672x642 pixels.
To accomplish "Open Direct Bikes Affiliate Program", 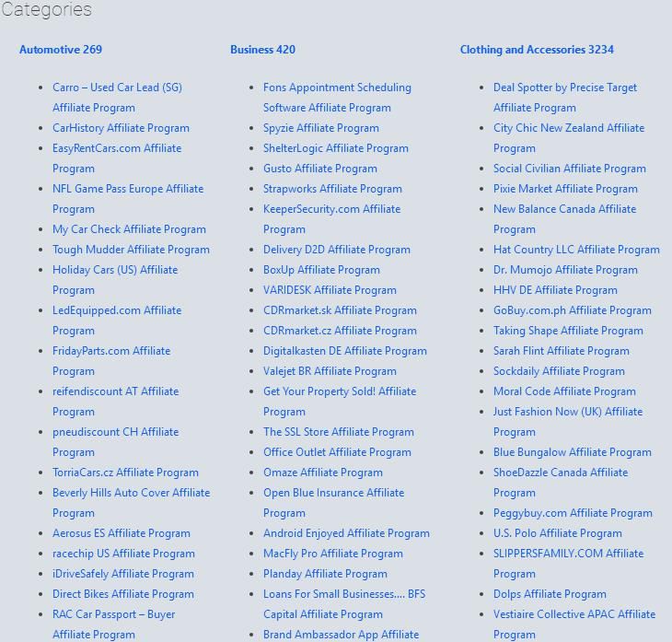I will point(123,594).
